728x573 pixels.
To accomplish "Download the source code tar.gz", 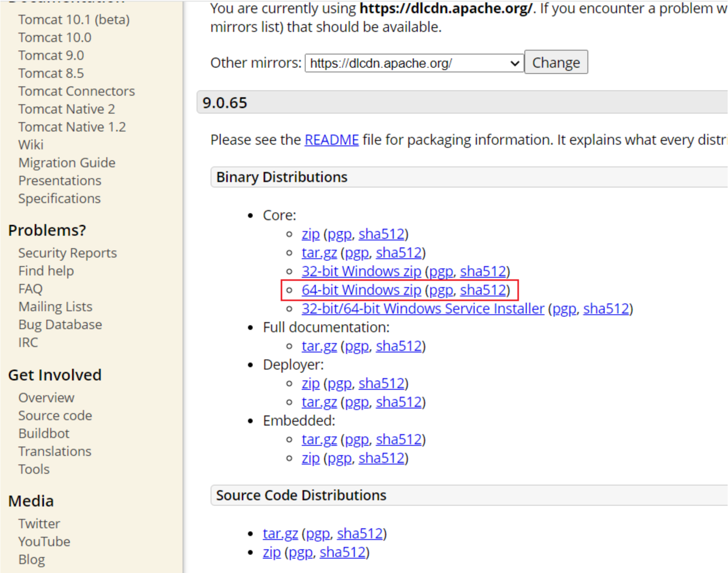I will (280, 534).
